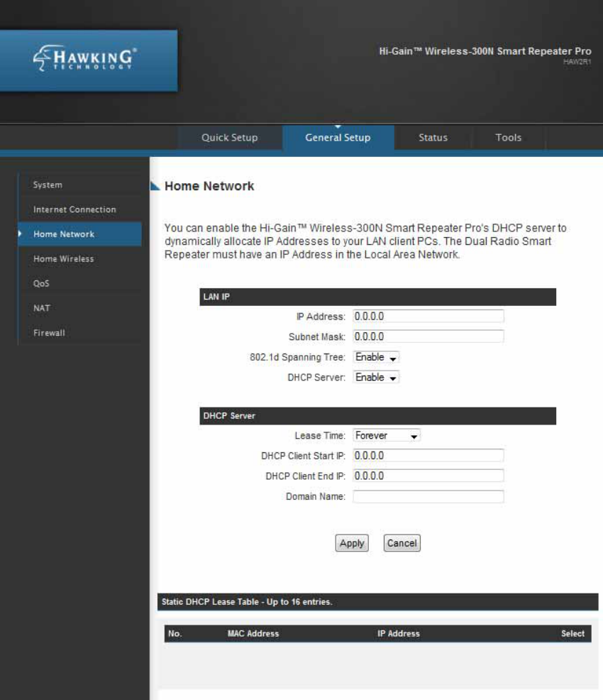Open the QoS sidebar page
The image size is (603, 700).
click(80, 283)
